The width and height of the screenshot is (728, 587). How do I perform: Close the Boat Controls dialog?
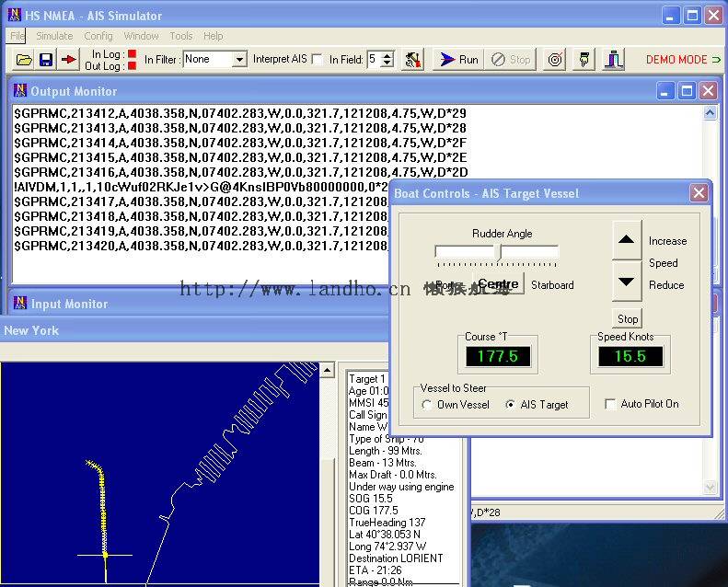[699, 192]
